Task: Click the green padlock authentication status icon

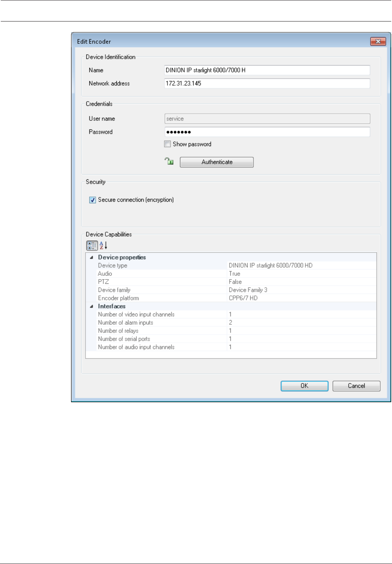Action: (x=169, y=161)
